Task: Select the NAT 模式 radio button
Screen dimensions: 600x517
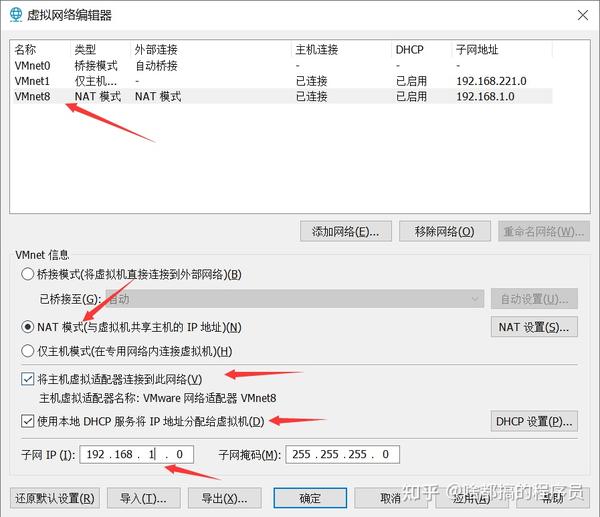Action: click(28, 327)
